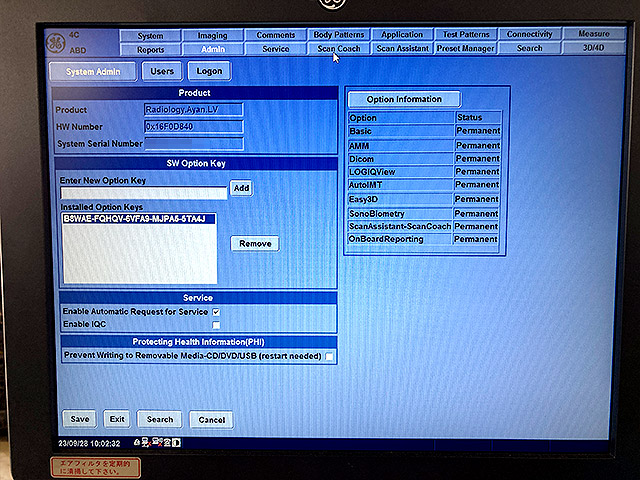640x480 pixels.
Task: Click the Save button
Action: point(80,419)
